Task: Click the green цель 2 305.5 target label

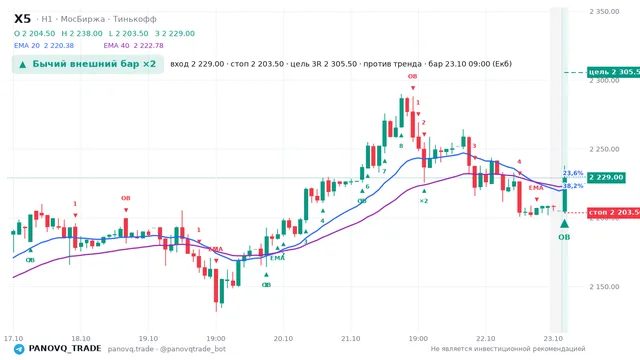Action: tap(613, 72)
